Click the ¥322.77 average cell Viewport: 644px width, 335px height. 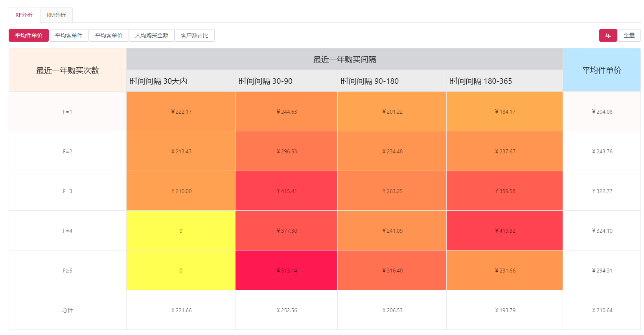pos(602,191)
